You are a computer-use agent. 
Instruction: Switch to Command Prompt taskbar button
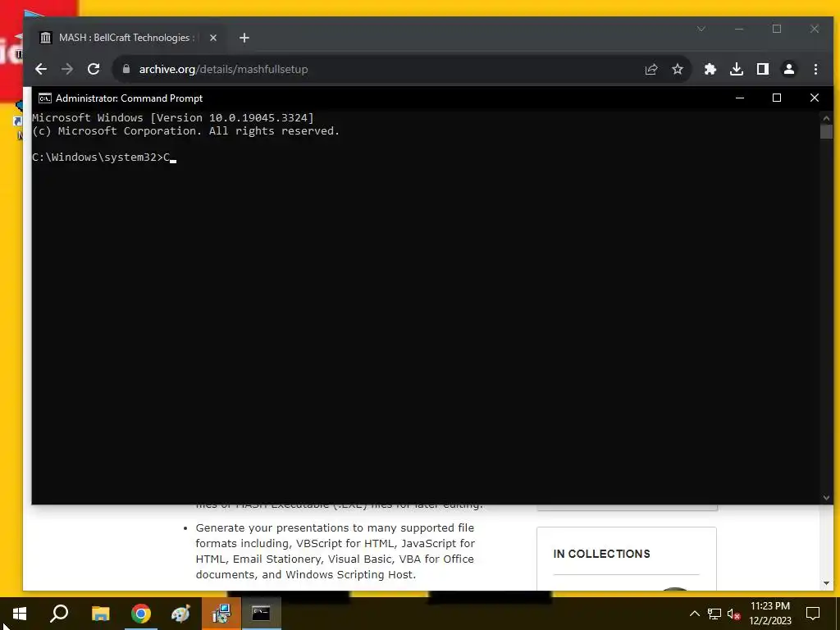click(262, 614)
